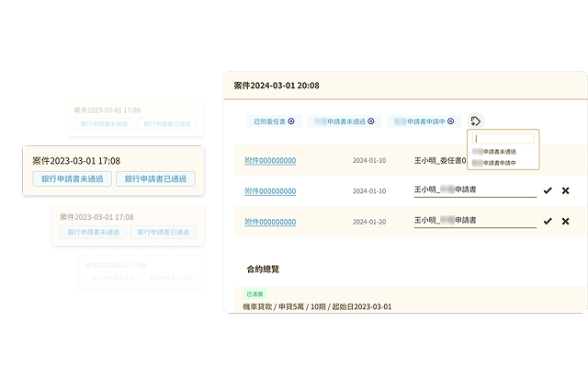
Task: Confirm the 2024-01-10 attachment name edit checkmark
Action: pyautogui.click(x=548, y=190)
